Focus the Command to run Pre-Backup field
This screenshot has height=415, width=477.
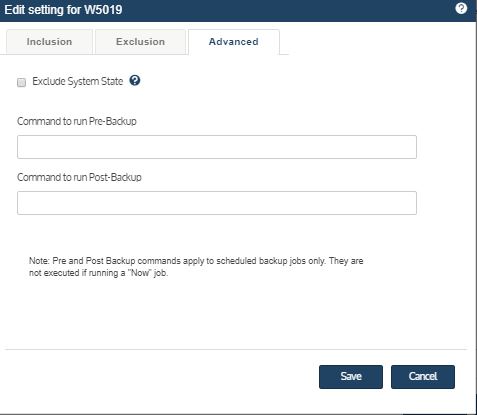click(x=217, y=147)
